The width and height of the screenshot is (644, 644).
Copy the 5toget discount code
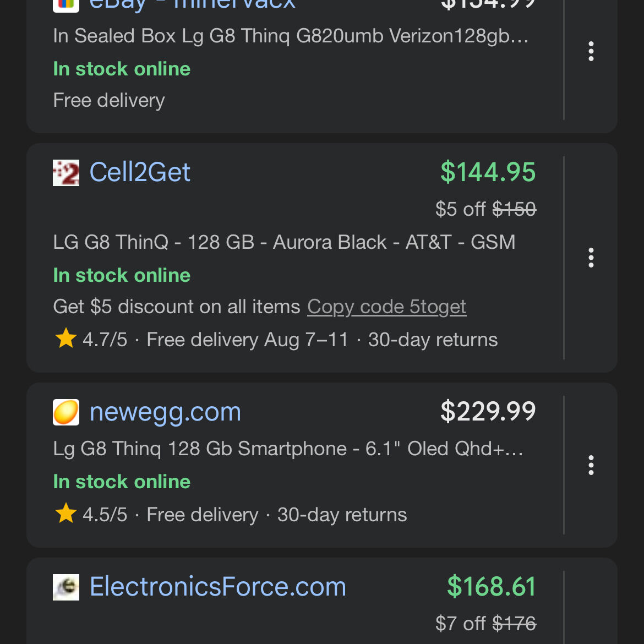pos(386,307)
